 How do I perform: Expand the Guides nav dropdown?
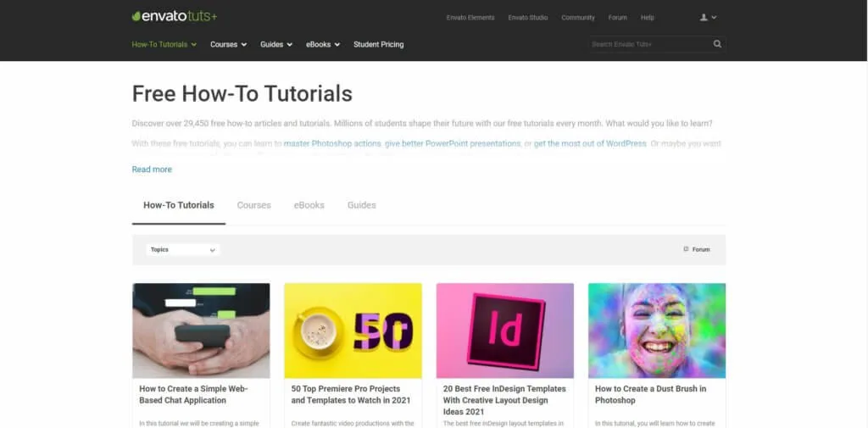pos(276,44)
